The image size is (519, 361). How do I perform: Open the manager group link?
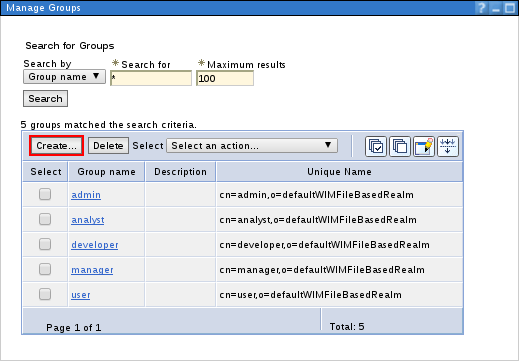point(92,270)
